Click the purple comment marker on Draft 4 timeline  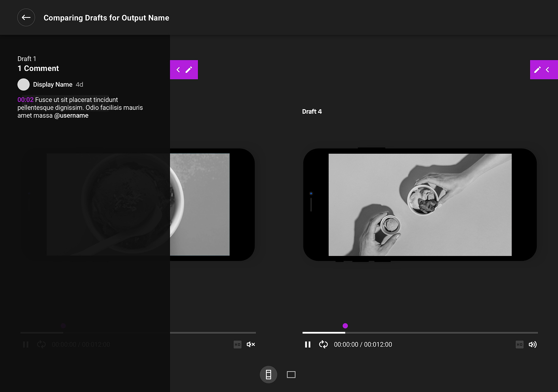(345, 326)
